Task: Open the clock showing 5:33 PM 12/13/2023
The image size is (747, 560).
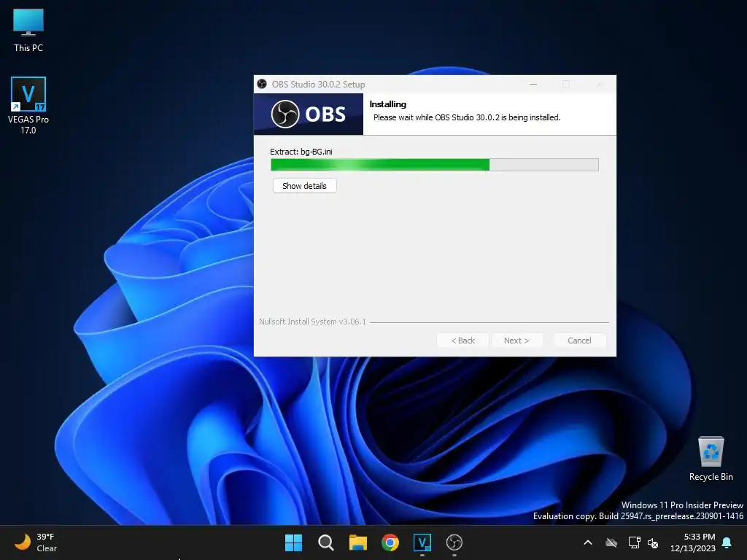Action: (x=693, y=542)
